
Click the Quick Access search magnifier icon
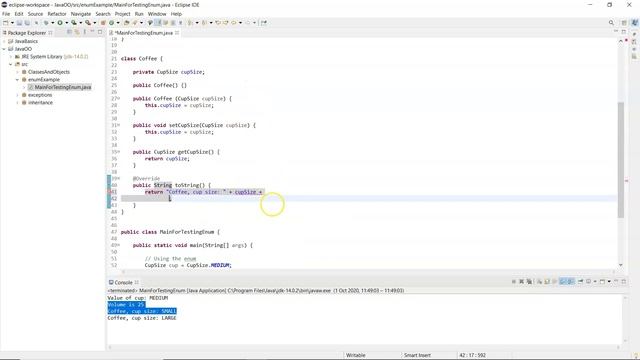point(611,23)
